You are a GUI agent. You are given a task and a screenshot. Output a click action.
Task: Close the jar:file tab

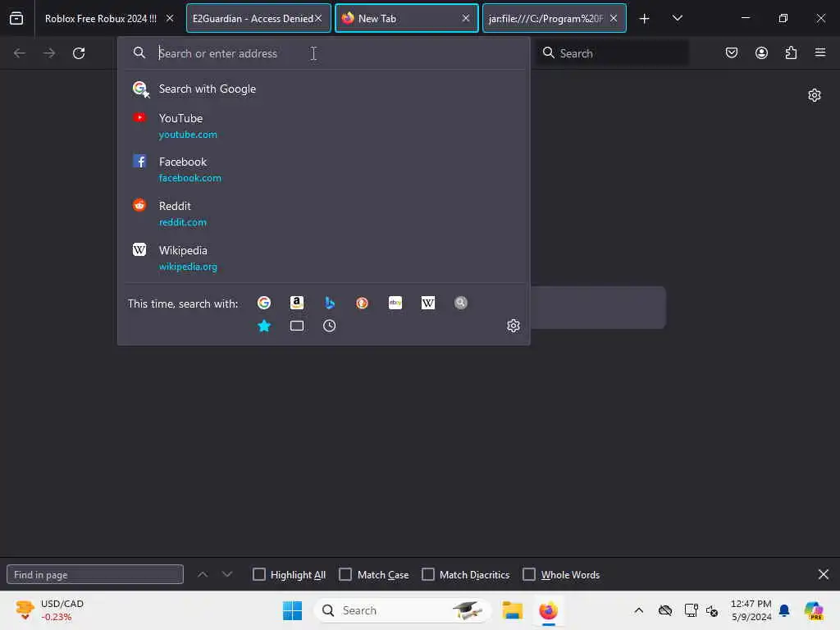614,18
